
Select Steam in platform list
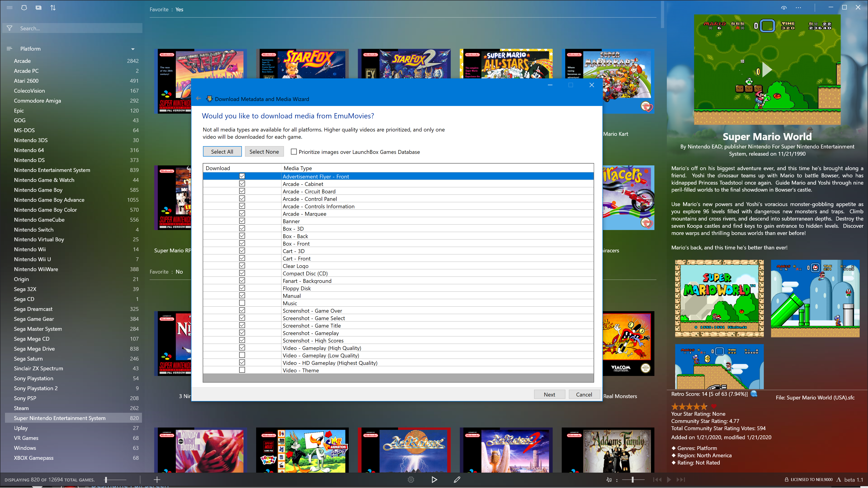tap(73, 408)
